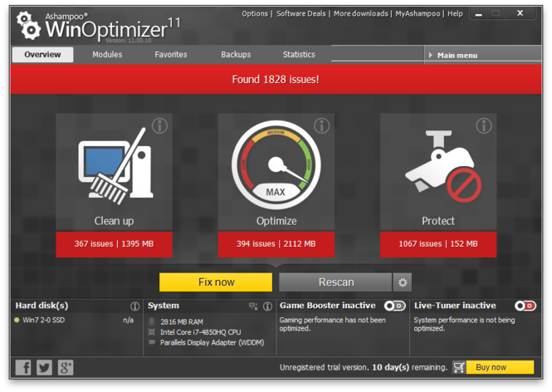552x392 pixels.
Task: Click the RAM chip icon
Action: pyautogui.click(x=152, y=321)
